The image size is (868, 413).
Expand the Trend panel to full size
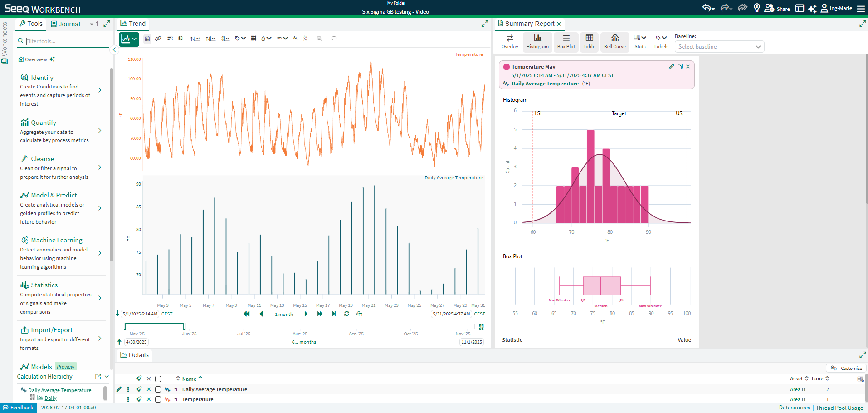pos(485,24)
